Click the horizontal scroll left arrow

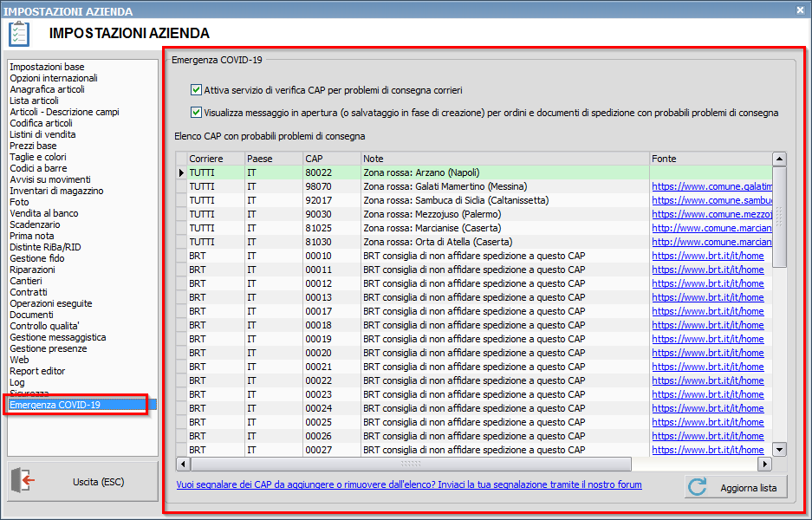click(x=183, y=464)
